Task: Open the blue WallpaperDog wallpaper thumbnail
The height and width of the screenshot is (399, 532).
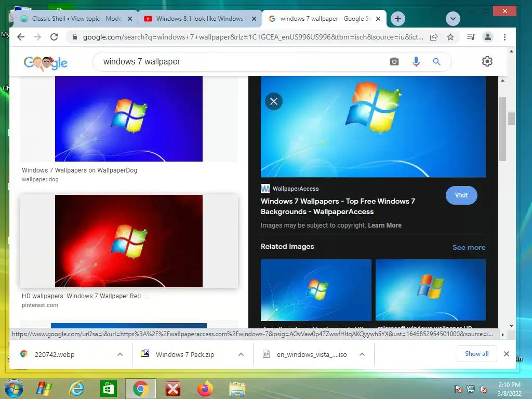Action: (129, 119)
